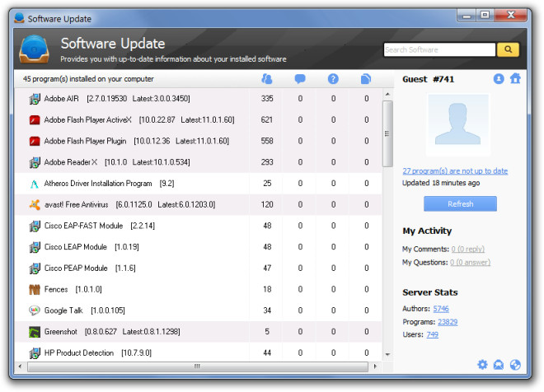Click the 293 user count value
This screenshot has height=392, width=544.
tap(267, 162)
